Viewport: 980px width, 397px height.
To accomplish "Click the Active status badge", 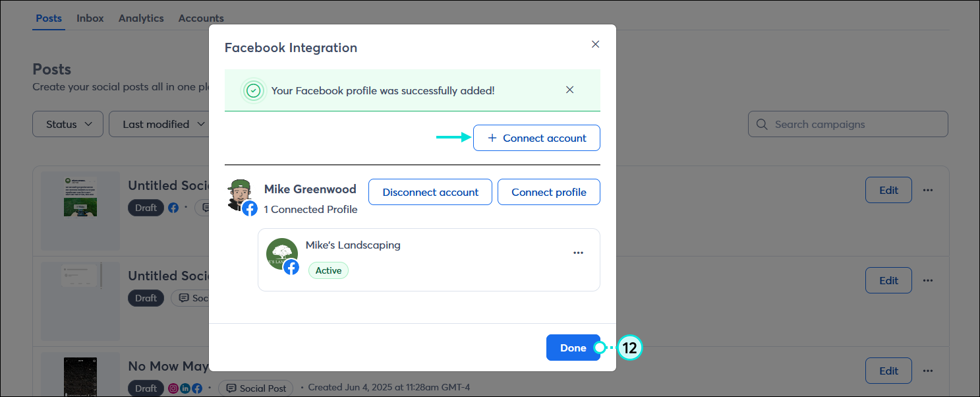I will 328,270.
